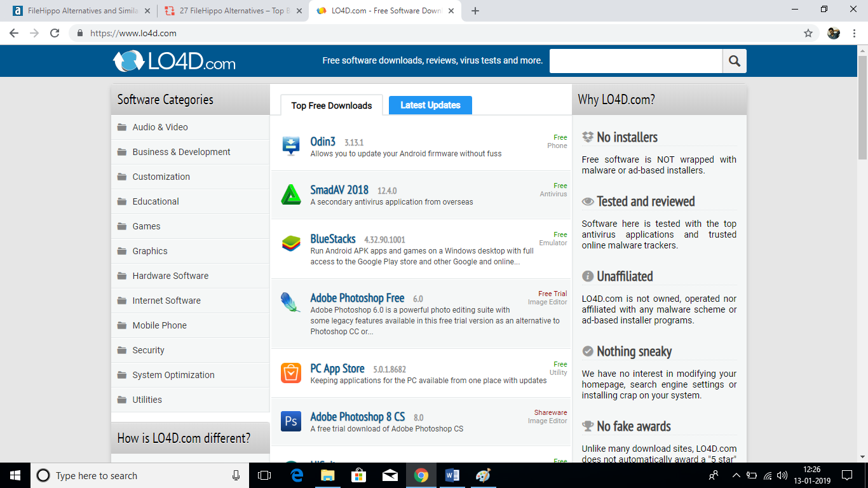Open the Security software category
The height and width of the screenshot is (488, 868).
coord(148,350)
